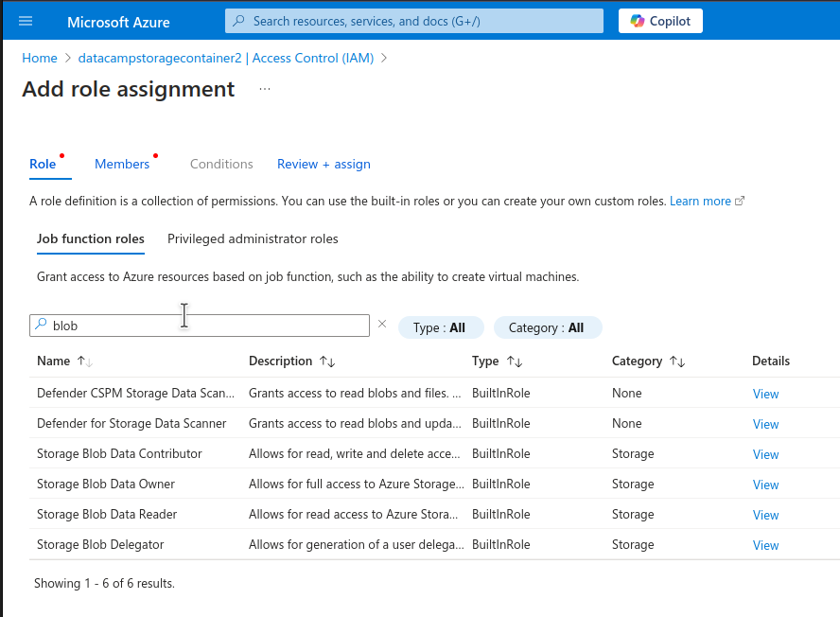
Task: Click the description 'Allows for generation of a user delega...'
Action: tap(357, 545)
